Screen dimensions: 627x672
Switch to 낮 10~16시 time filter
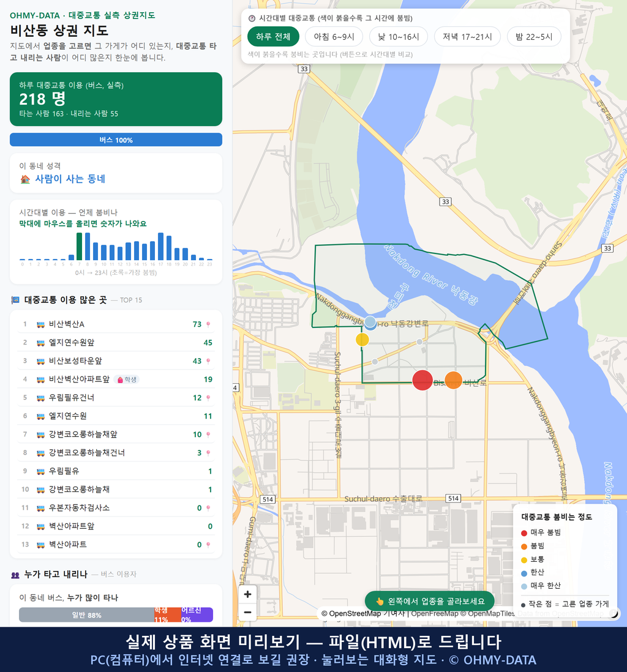click(399, 37)
